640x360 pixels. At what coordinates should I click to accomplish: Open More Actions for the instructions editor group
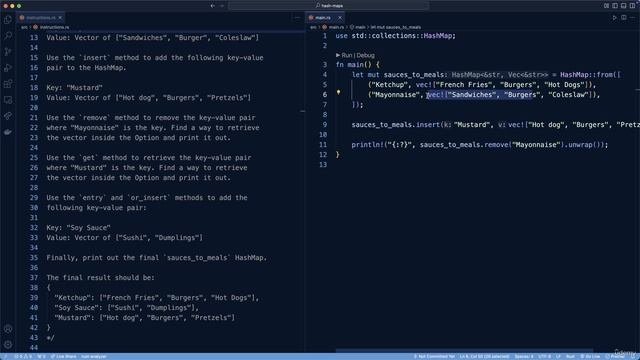point(297,18)
